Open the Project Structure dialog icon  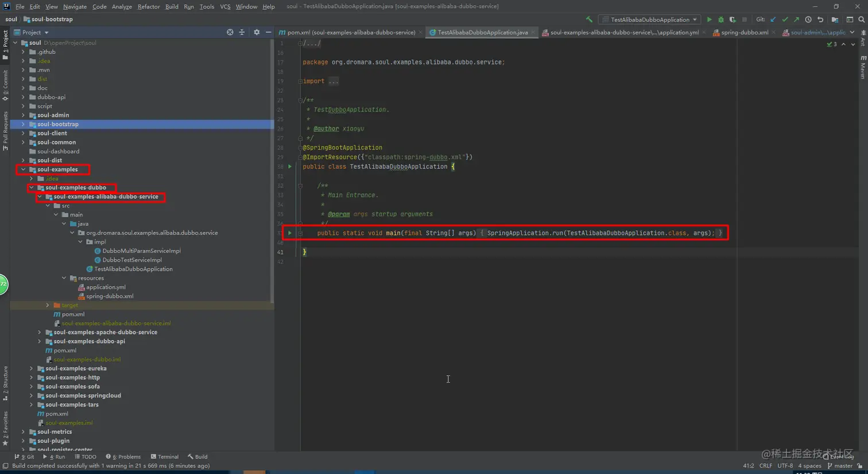[835, 20]
